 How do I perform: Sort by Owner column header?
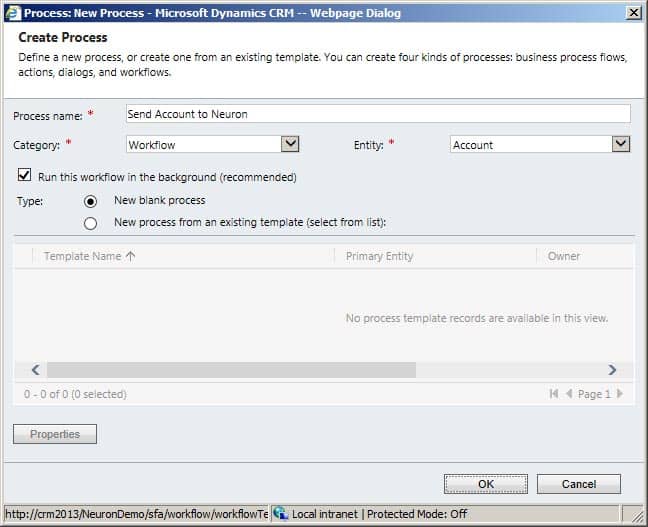point(564,256)
